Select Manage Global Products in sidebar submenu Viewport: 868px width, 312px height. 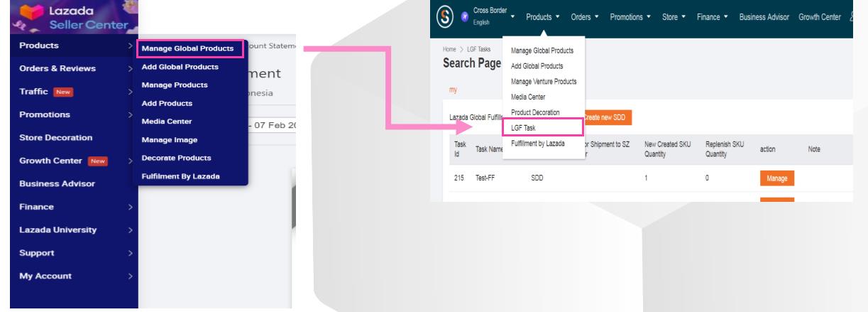tap(188, 49)
